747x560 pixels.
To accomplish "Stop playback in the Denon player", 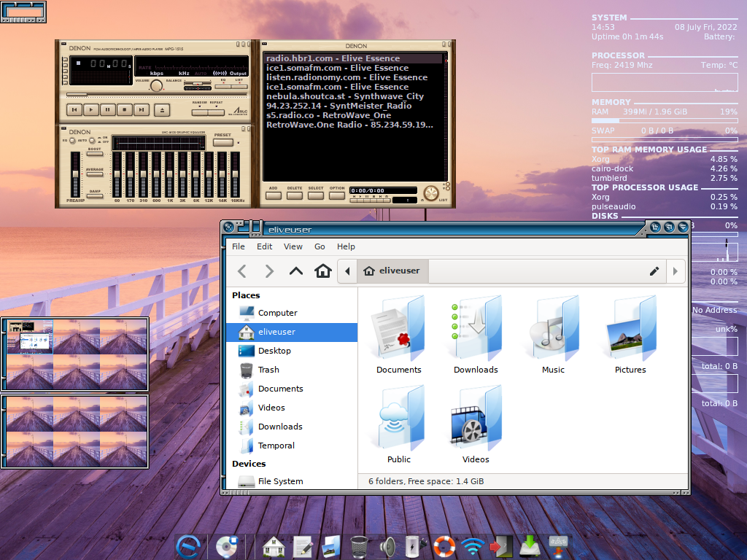I will tap(125, 110).
